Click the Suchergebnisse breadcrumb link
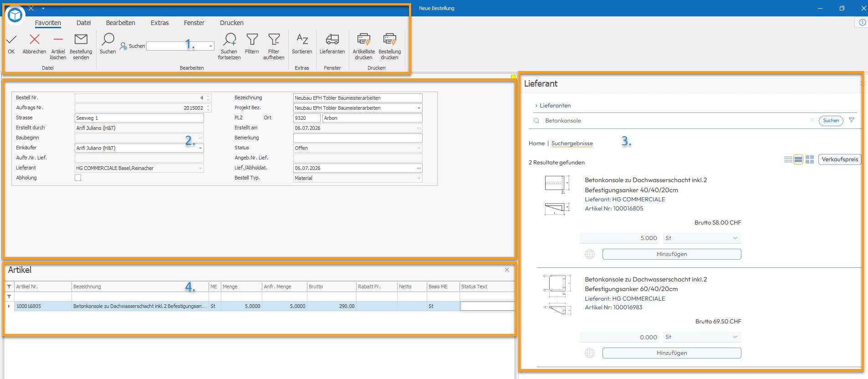The image size is (868, 379). [572, 143]
